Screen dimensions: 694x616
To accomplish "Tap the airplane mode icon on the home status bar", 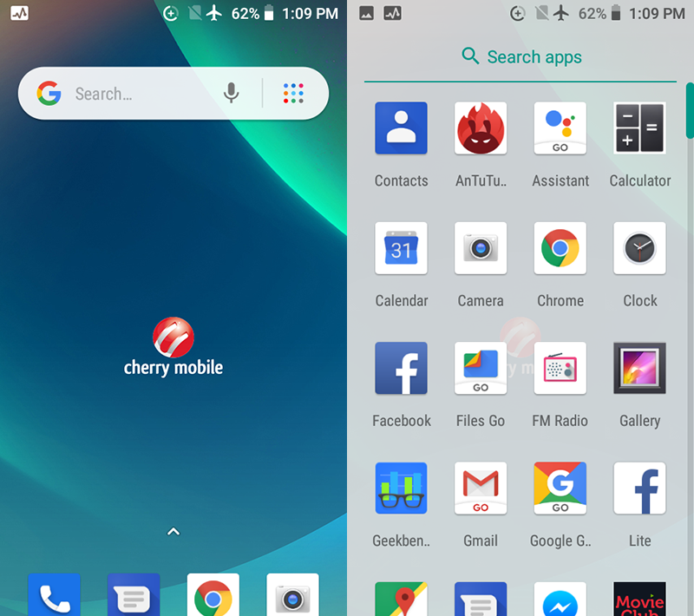I will pyautogui.click(x=214, y=13).
